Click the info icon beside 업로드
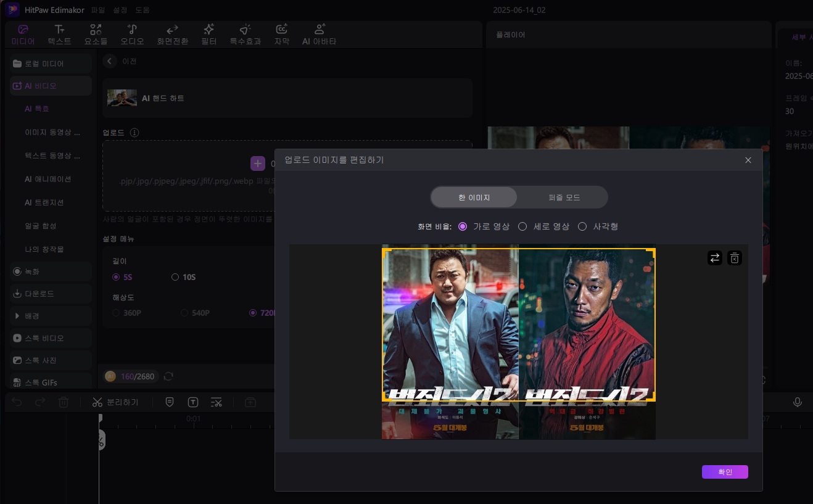Screen dimensions: 813x504 [134, 133]
